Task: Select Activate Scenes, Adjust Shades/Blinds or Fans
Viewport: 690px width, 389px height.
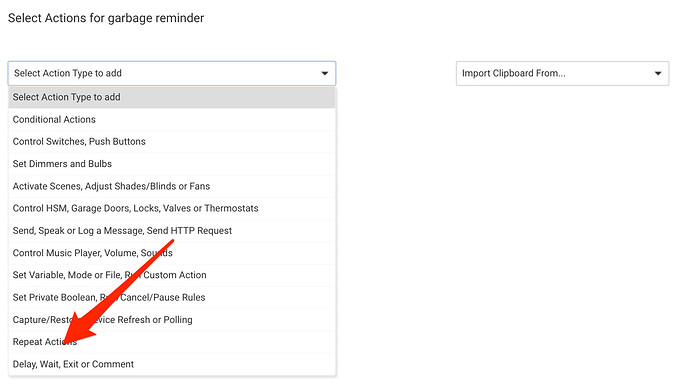Action: tap(172, 186)
